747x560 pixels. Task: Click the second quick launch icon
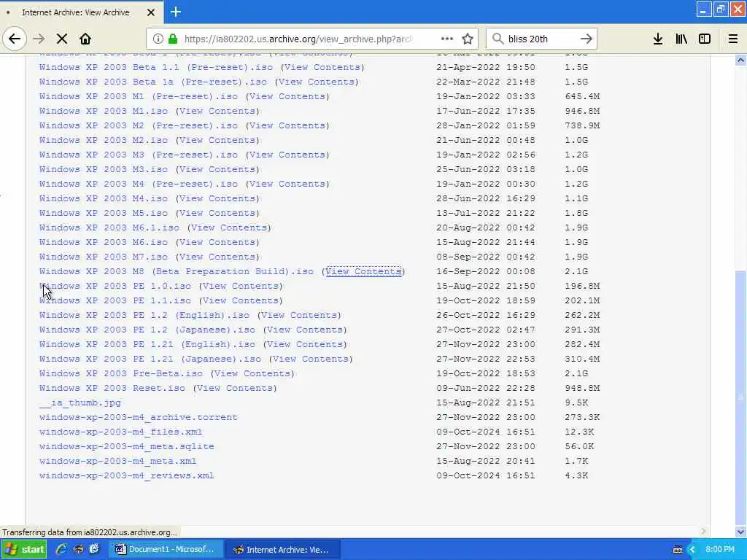coord(78,549)
